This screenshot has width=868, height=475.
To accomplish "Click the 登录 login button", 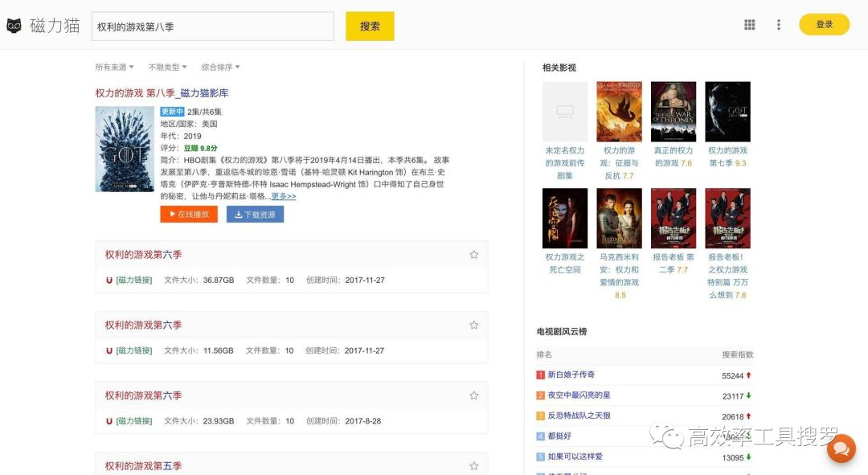I will pyautogui.click(x=825, y=24).
